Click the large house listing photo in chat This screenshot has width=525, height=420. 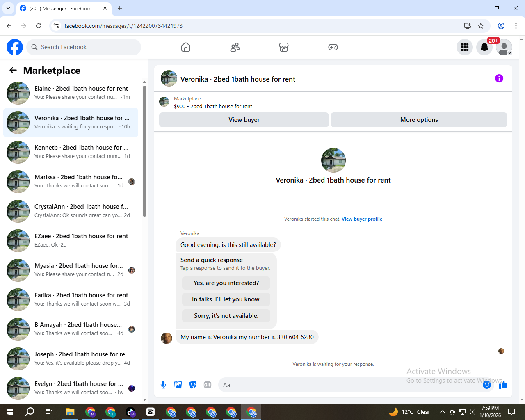pos(333,160)
